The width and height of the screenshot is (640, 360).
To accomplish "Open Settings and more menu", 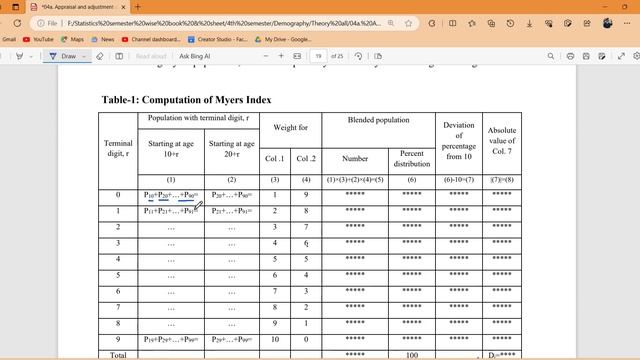I will pos(627,23).
